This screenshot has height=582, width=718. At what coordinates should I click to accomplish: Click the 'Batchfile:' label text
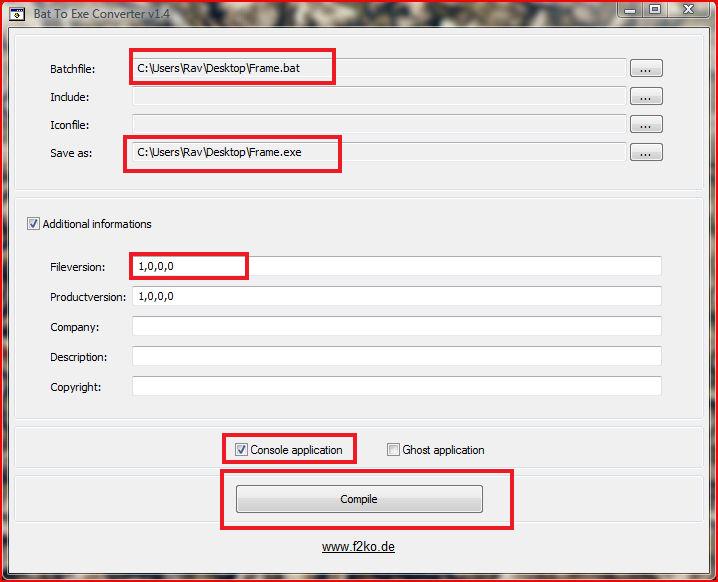coord(73,69)
